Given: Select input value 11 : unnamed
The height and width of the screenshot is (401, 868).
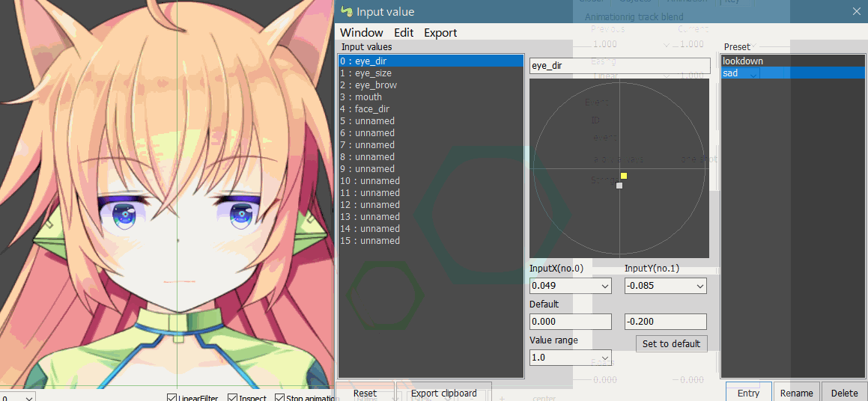Looking at the screenshot, I should click(431, 193).
